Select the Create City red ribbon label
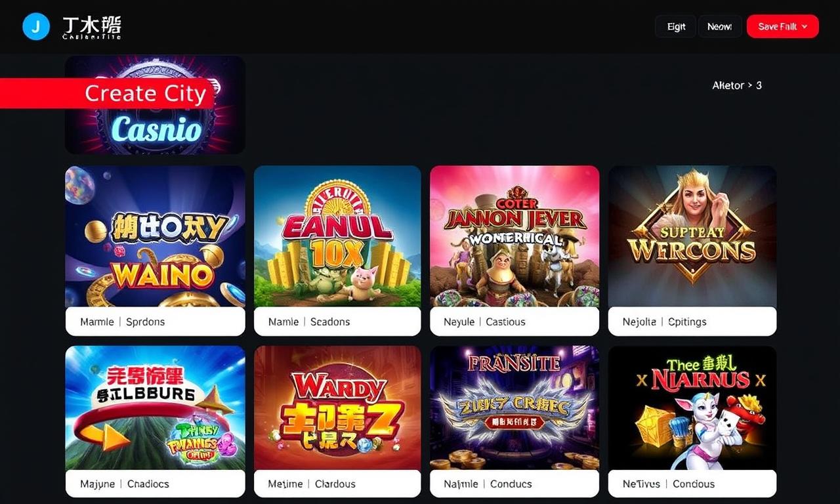 tap(108, 93)
